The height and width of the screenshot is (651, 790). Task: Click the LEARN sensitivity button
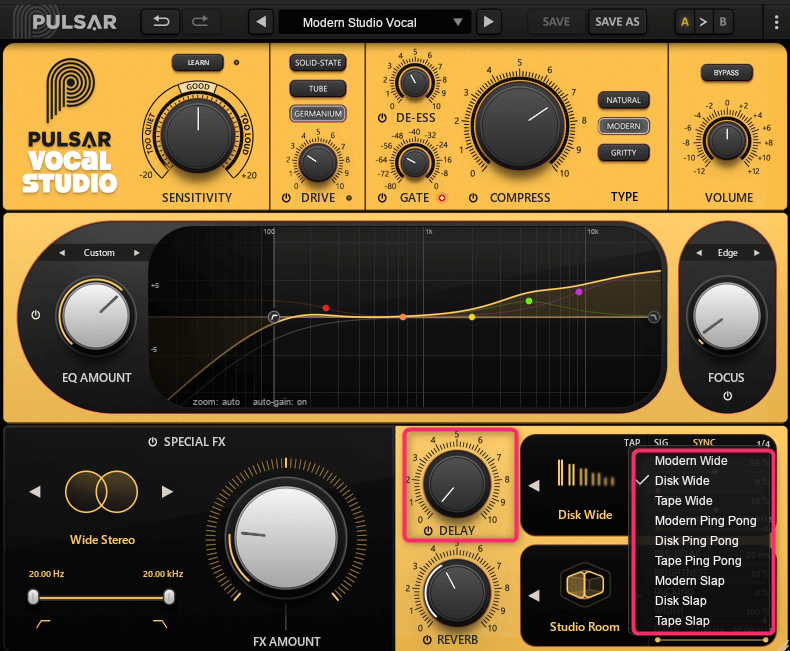tap(198, 62)
